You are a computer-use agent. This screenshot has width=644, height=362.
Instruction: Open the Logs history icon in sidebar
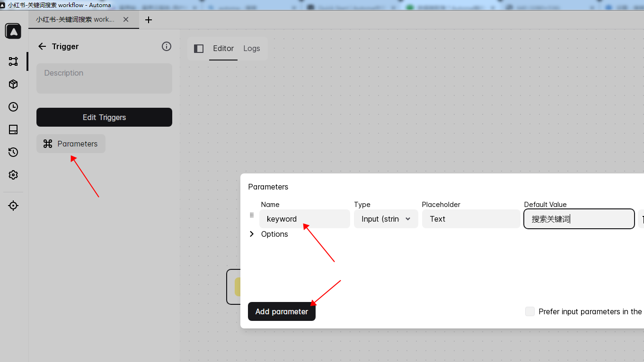[x=13, y=152]
